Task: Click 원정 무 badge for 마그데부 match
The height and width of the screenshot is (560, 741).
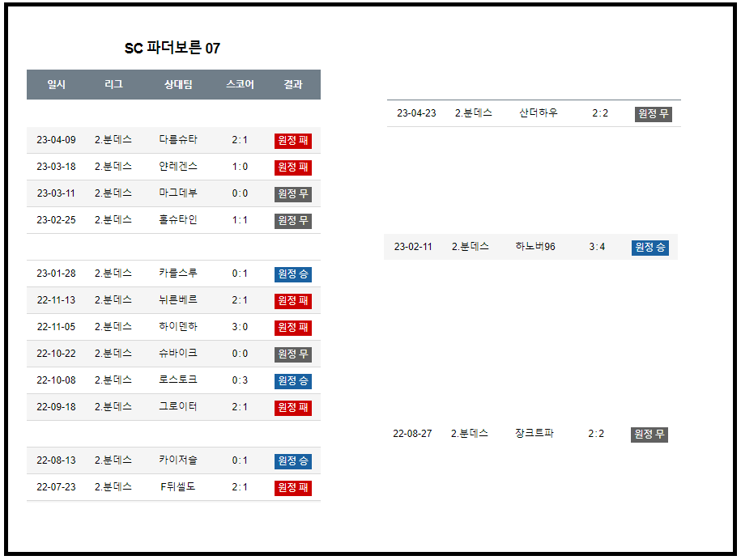Action: click(293, 194)
